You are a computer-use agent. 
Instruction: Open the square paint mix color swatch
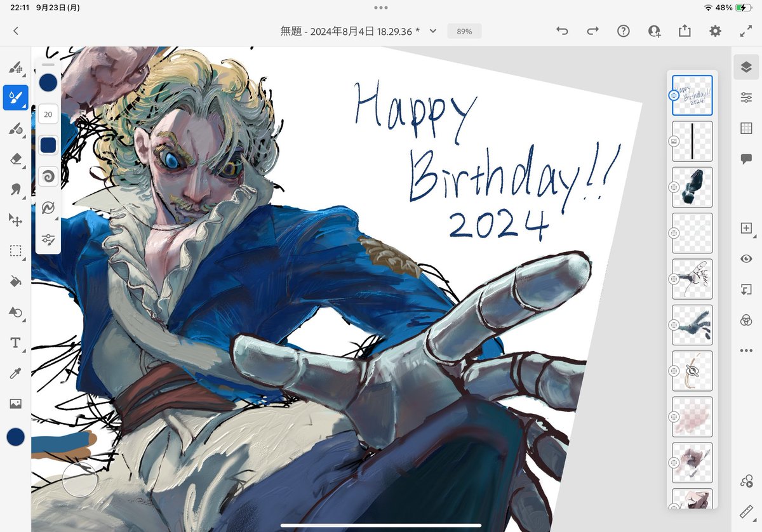point(48,145)
